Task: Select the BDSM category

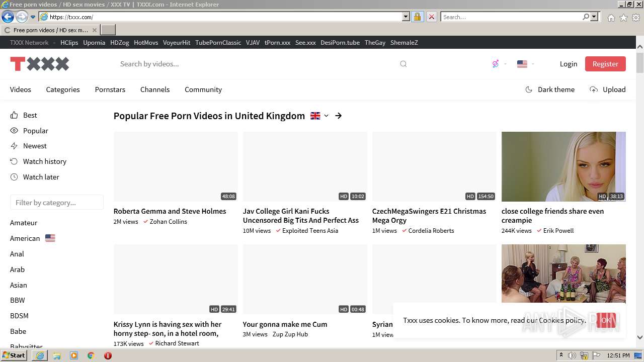Action: coord(19,316)
